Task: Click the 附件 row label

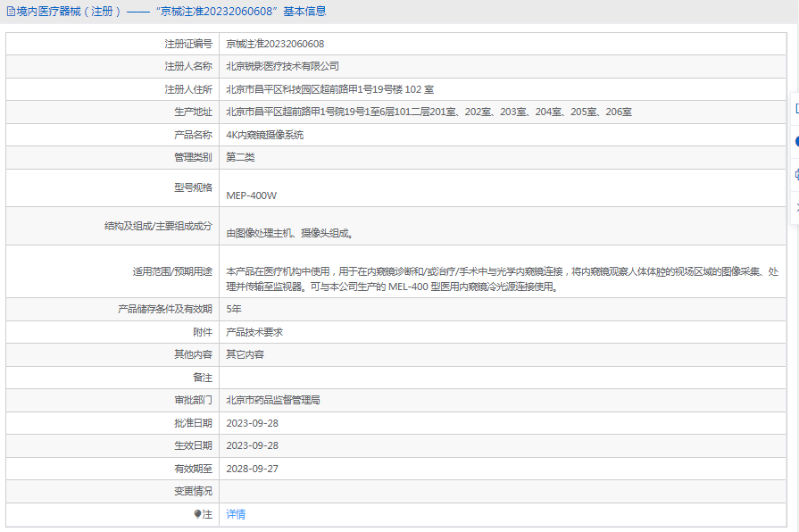Action: [203, 332]
